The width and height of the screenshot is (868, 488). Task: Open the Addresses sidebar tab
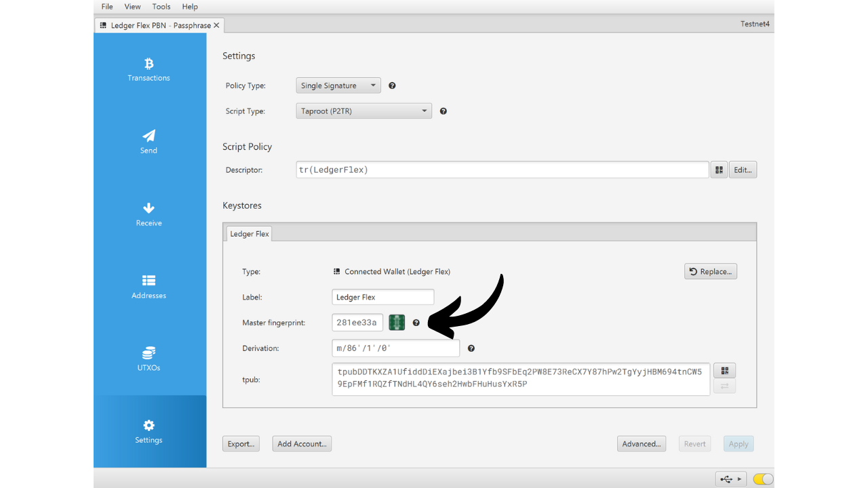click(x=149, y=287)
